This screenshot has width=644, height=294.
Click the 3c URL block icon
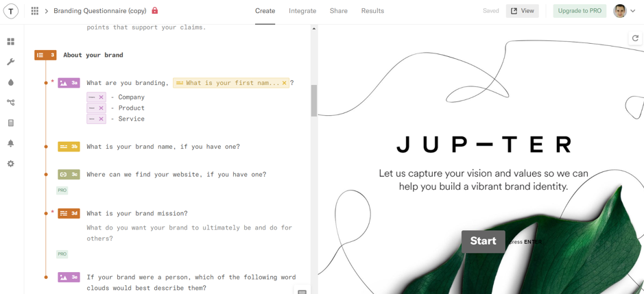pyautogui.click(x=69, y=175)
